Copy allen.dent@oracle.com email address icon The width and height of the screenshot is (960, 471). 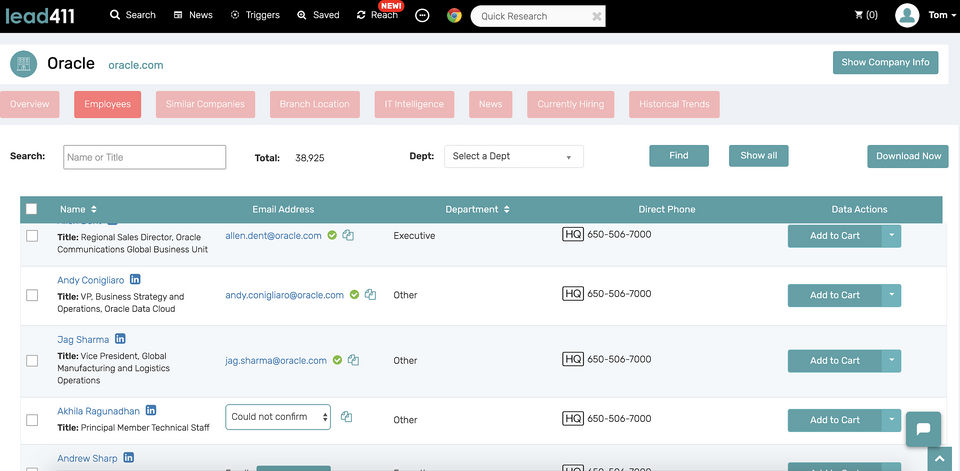tap(348, 235)
